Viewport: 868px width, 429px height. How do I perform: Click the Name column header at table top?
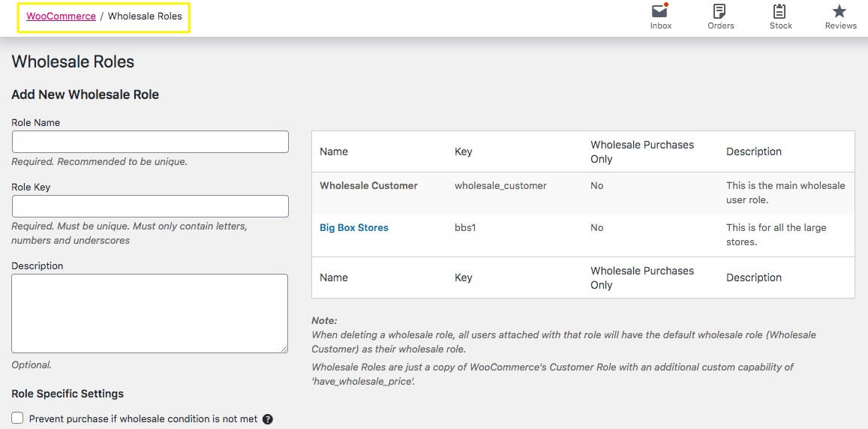coord(334,151)
